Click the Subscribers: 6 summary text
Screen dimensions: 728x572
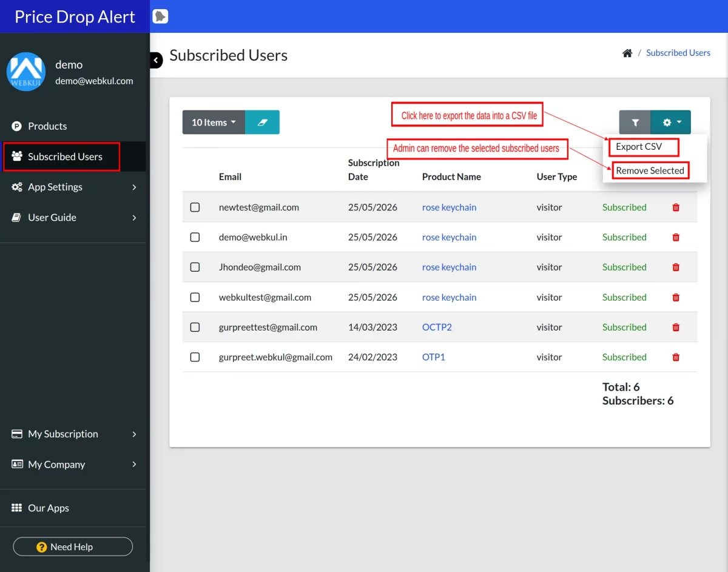638,401
